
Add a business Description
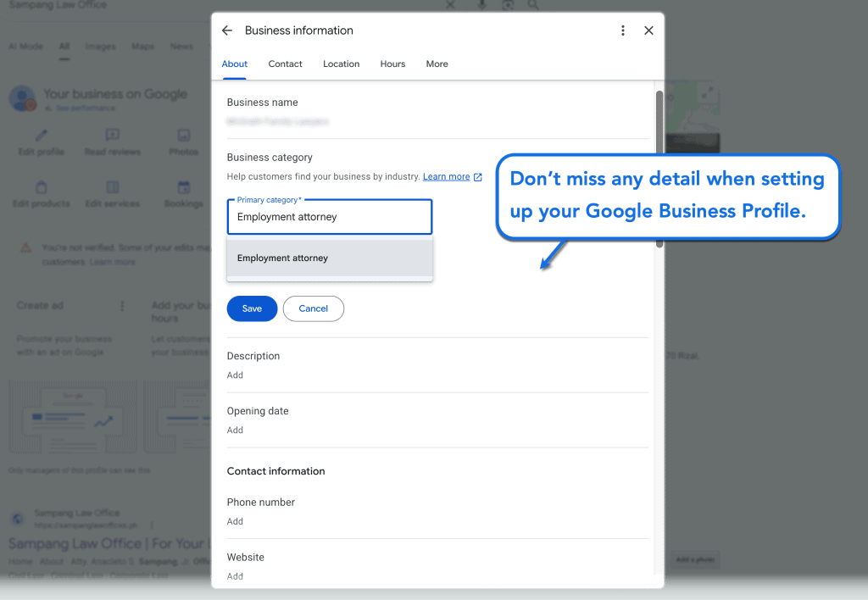click(235, 375)
